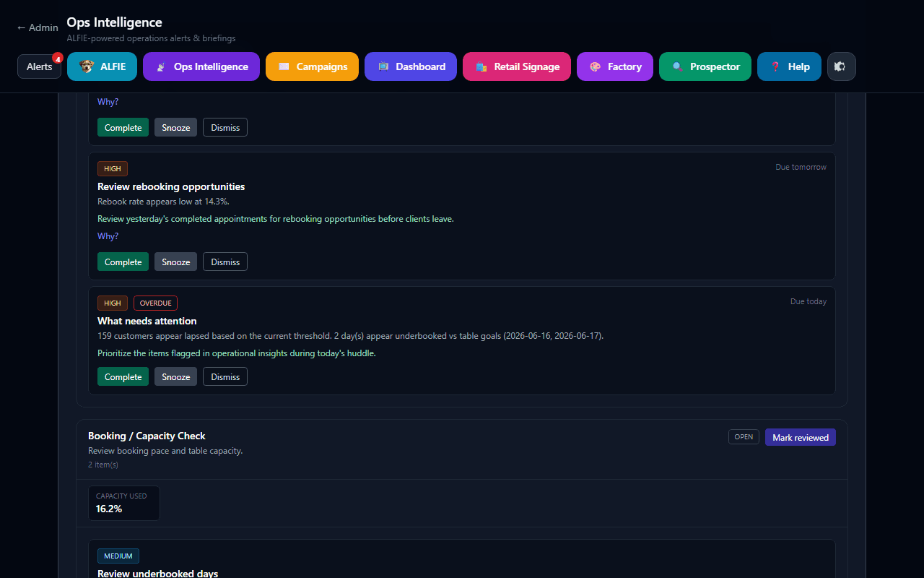This screenshot has width=924, height=578.
Task: Open the ALFIE tab with dog icon
Action: tap(103, 66)
